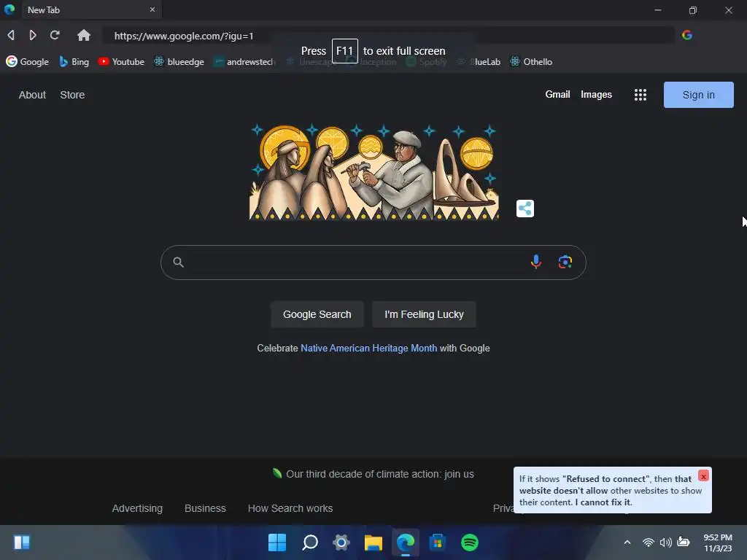Open taskbar Search
The height and width of the screenshot is (560, 747).
click(309, 542)
